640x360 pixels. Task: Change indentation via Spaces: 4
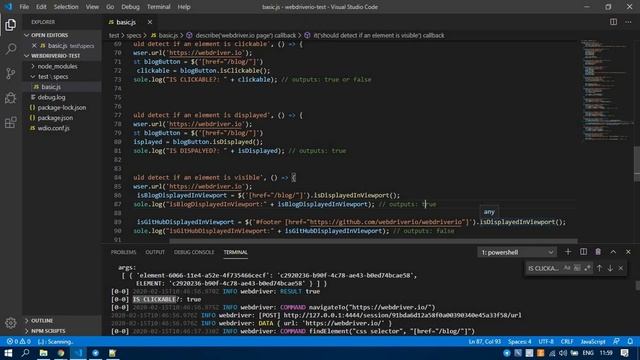(520, 341)
